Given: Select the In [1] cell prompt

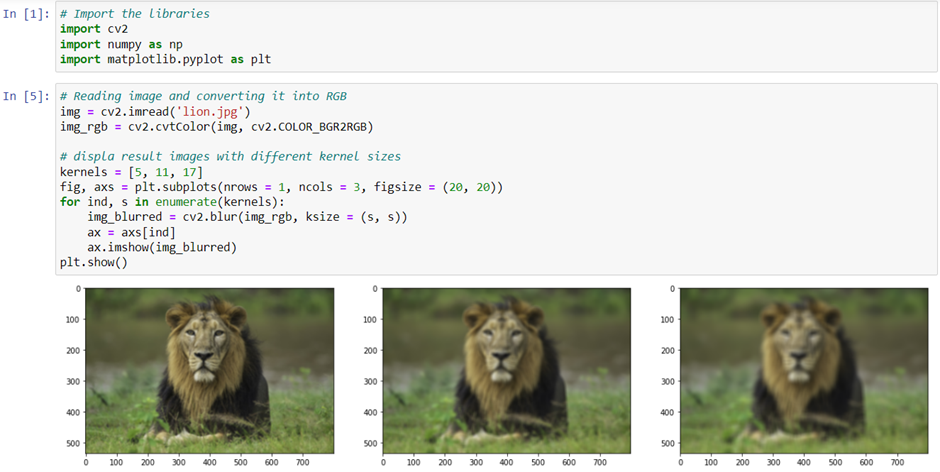Looking at the screenshot, I should coord(26,14).
